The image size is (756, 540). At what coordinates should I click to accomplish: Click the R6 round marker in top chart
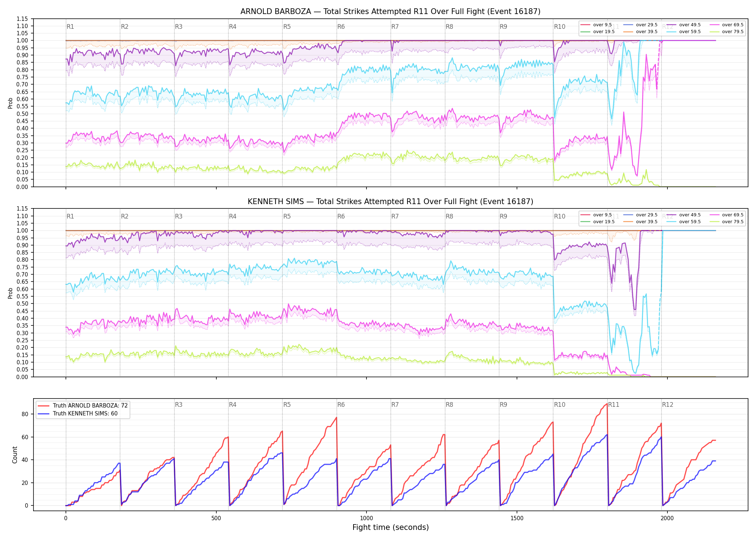click(341, 27)
